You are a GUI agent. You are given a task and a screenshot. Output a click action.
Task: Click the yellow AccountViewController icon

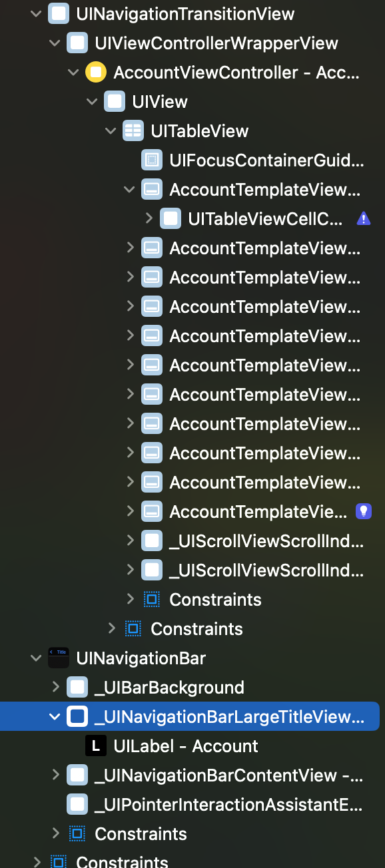pos(96,73)
